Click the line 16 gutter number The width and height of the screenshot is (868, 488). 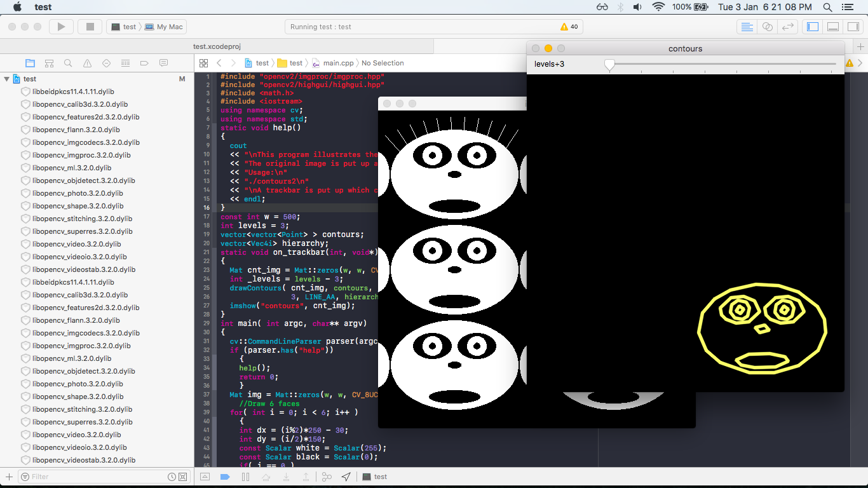(x=207, y=208)
